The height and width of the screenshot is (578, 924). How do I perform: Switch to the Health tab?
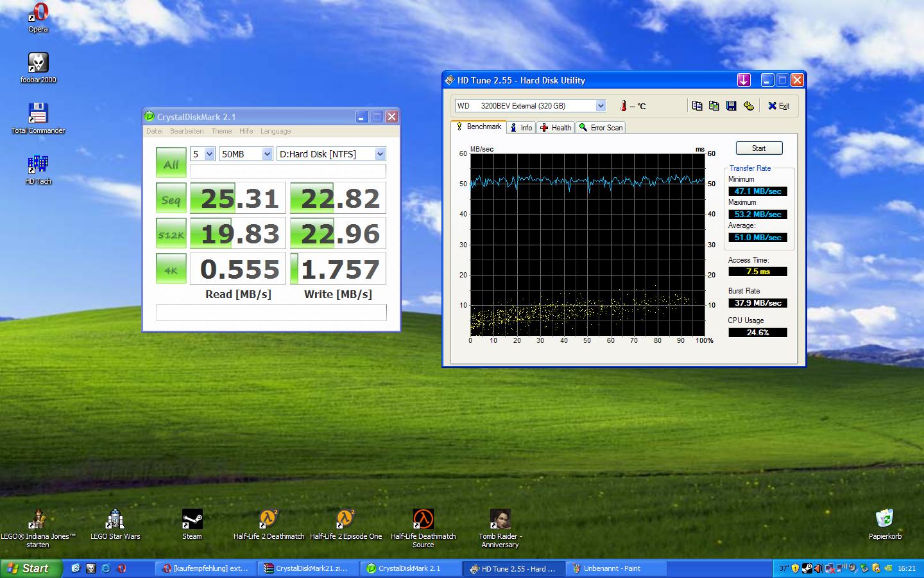click(556, 128)
